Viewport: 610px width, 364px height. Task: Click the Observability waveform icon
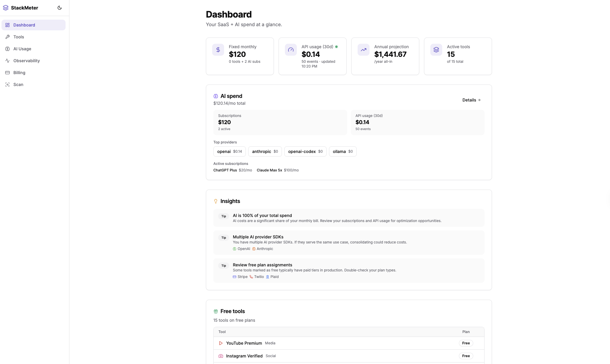(x=7, y=61)
